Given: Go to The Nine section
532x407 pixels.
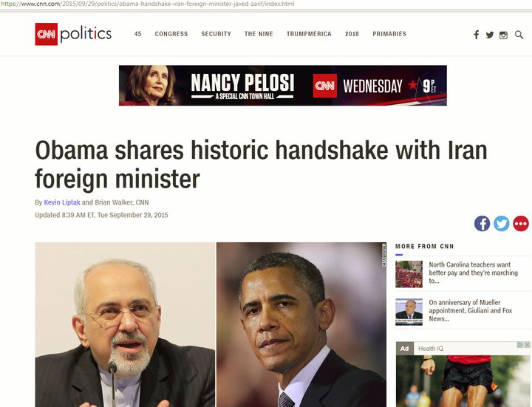Looking at the screenshot, I should coord(259,34).
